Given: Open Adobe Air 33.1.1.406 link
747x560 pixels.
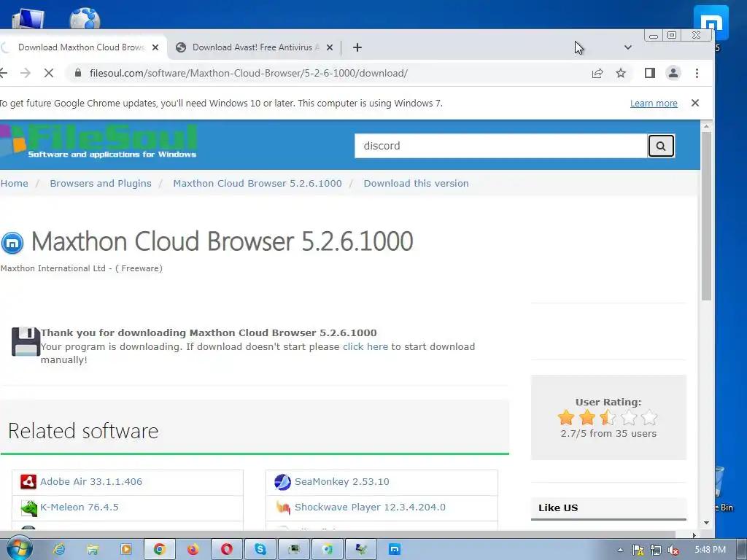Looking at the screenshot, I should [91, 481].
